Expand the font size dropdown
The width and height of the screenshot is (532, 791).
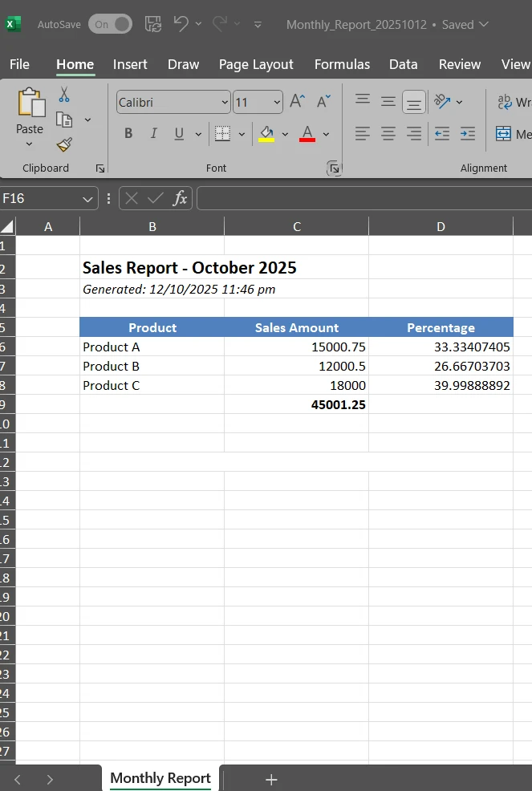277,103
